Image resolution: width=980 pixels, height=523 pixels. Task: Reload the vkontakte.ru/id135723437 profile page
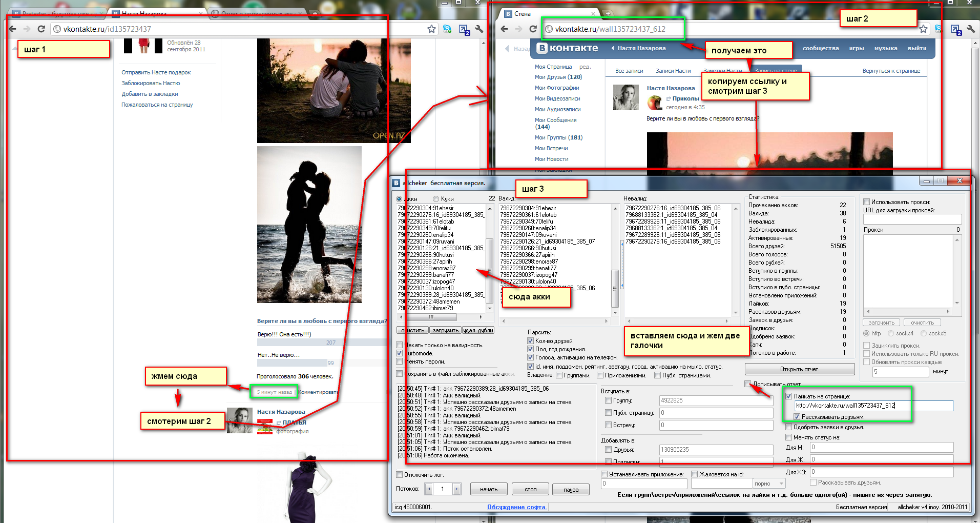(x=41, y=29)
